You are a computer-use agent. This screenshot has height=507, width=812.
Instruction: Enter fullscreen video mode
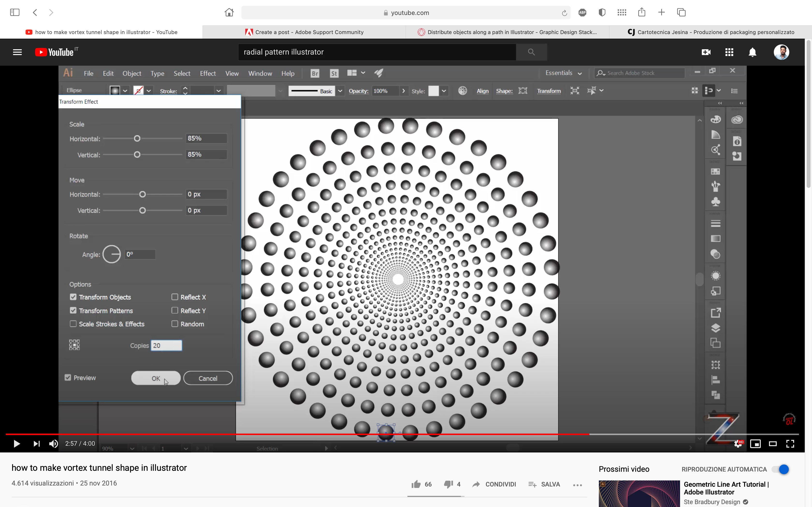click(790, 444)
